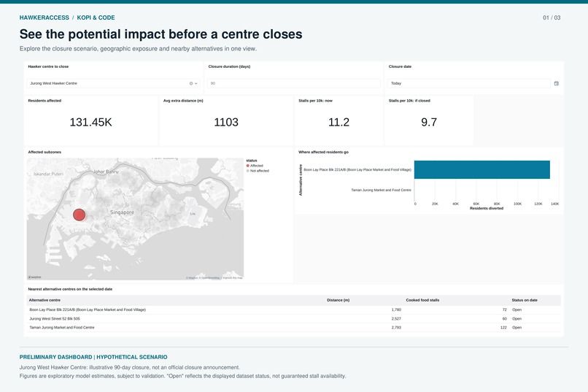Click the Residents affected value 131.45K

click(x=90, y=123)
